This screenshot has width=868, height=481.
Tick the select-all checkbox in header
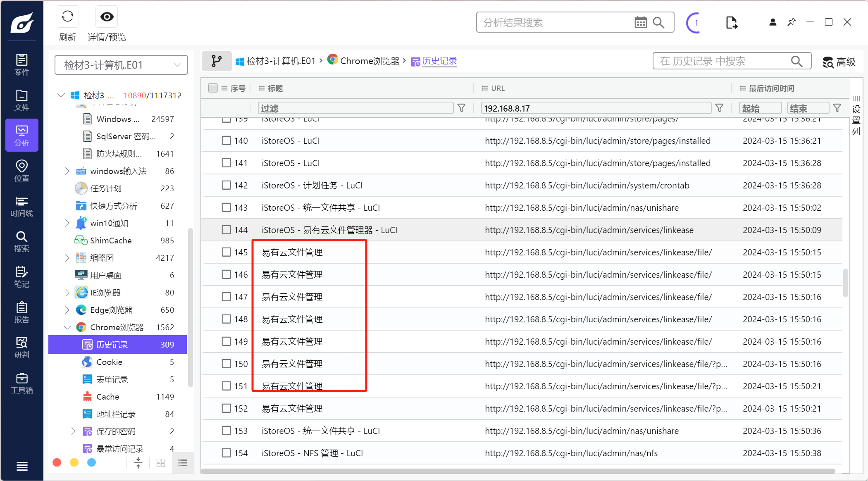[213, 88]
